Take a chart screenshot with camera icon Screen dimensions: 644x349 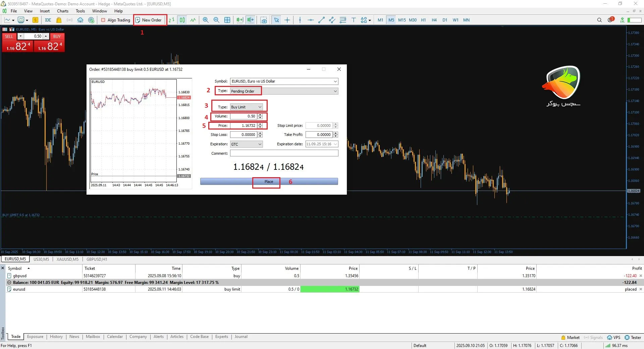(x=264, y=20)
